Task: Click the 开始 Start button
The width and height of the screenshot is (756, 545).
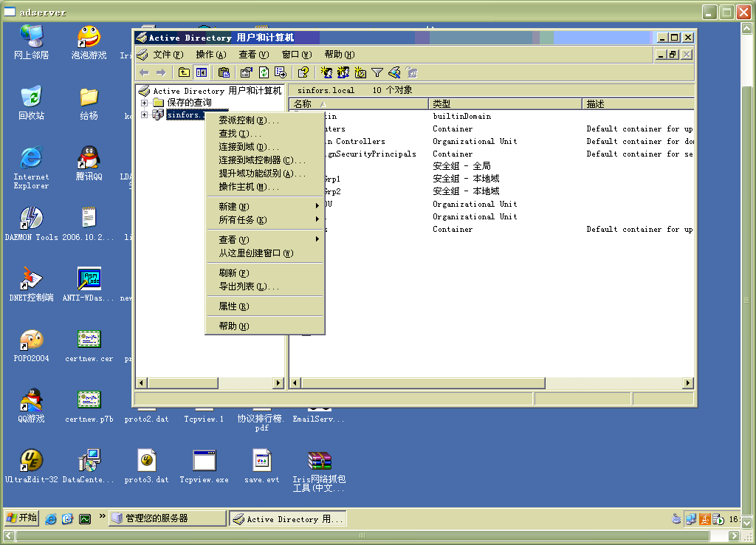Action: pos(22,518)
